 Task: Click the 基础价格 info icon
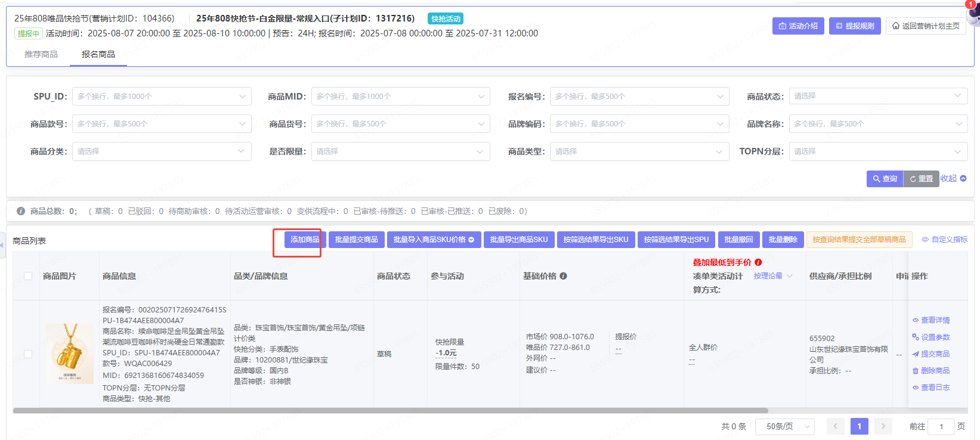[563, 276]
